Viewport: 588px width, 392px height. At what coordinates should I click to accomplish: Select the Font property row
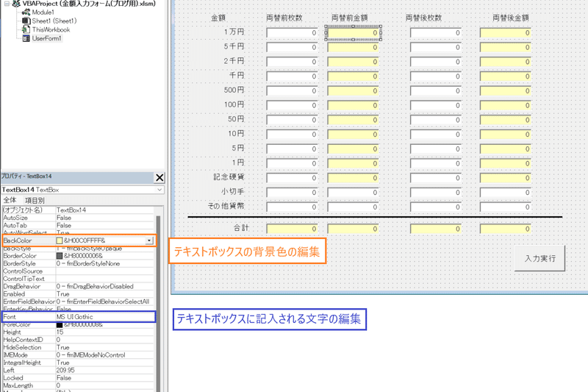click(79, 316)
